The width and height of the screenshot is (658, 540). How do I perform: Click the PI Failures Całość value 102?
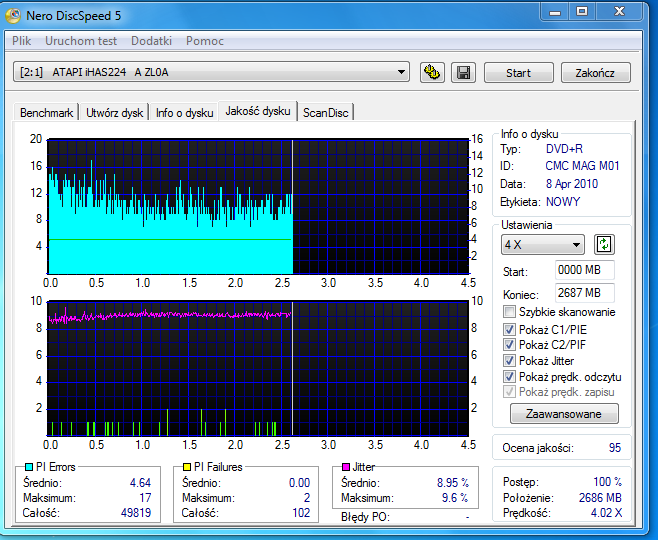click(x=301, y=513)
